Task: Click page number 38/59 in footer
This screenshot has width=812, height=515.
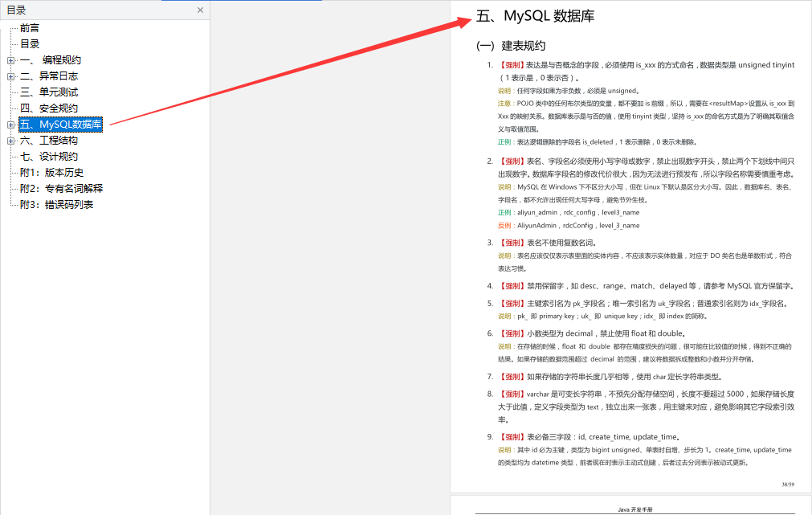Action: coord(788,484)
